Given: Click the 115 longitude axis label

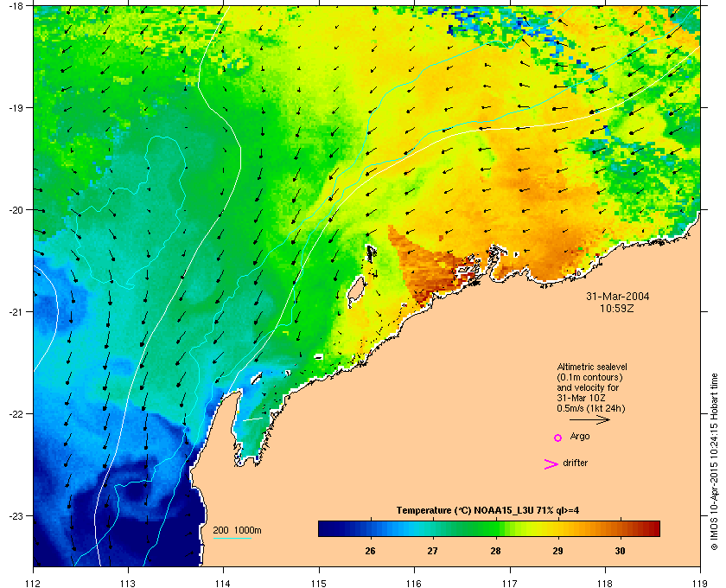Looking at the screenshot, I should pyautogui.click(x=319, y=584).
